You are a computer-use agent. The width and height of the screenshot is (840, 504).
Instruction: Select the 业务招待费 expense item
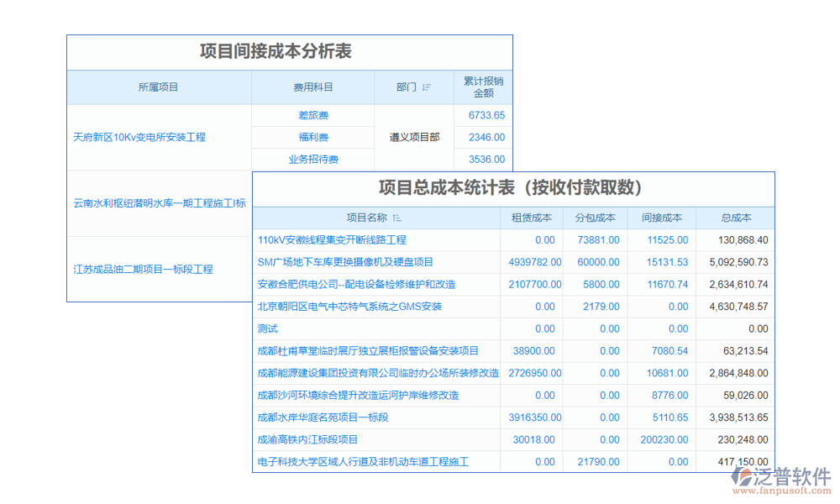(x=312, y=160)
